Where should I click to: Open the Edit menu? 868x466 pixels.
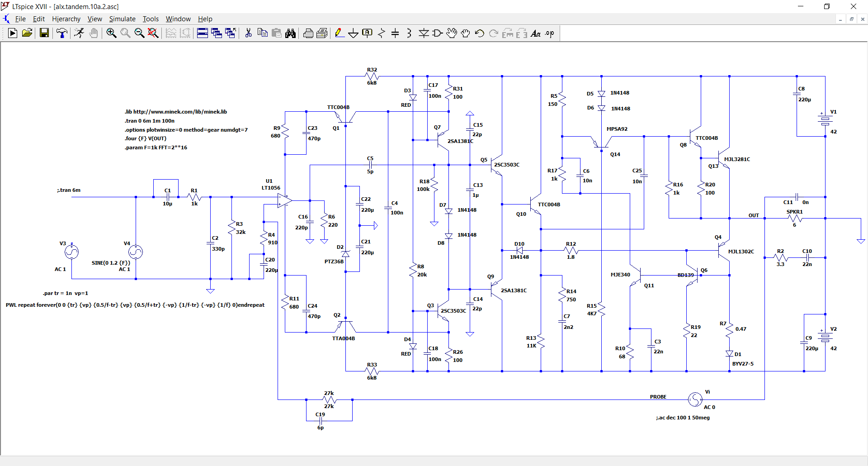coord(39,19)
